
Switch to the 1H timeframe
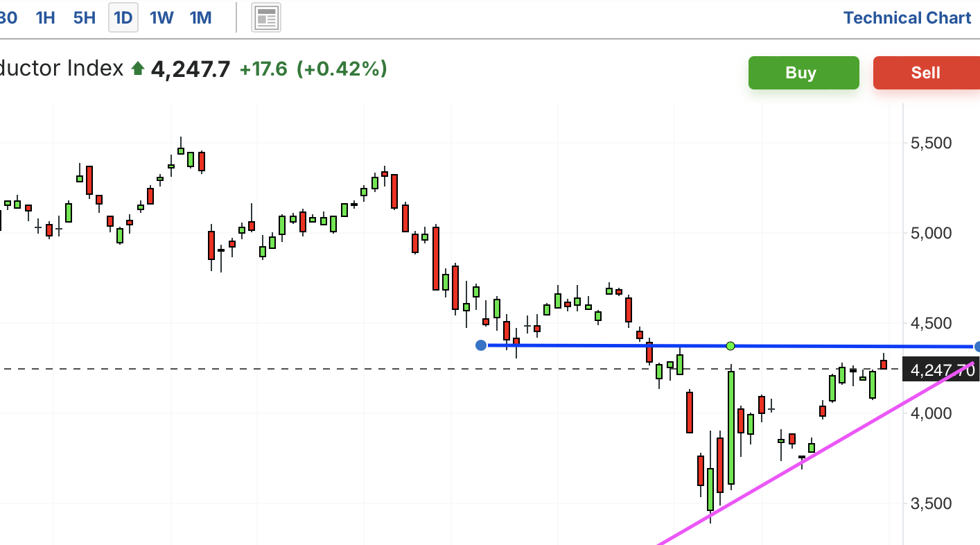tap(45, 18)
